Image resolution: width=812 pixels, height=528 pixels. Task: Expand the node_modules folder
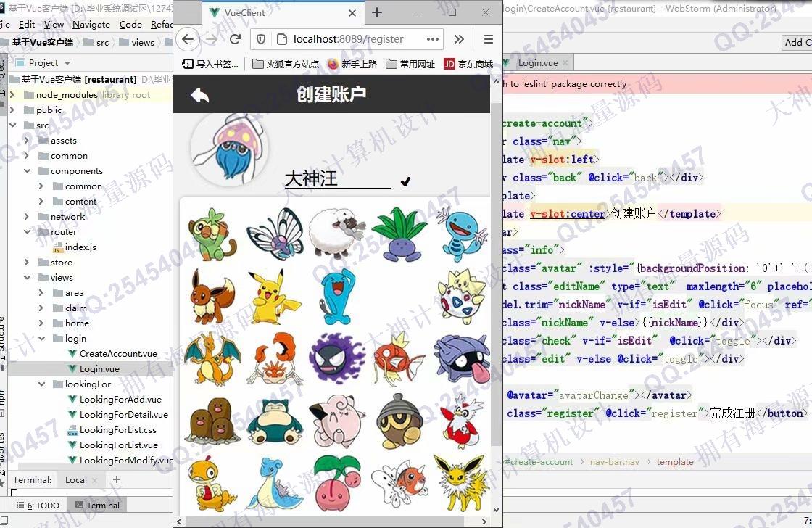point(12,95)
